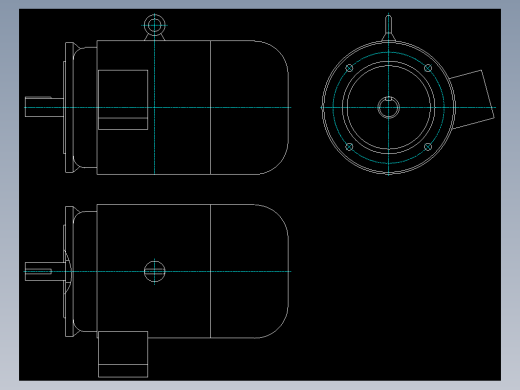Pick the small circle on bottom view body

pos(154,271)
